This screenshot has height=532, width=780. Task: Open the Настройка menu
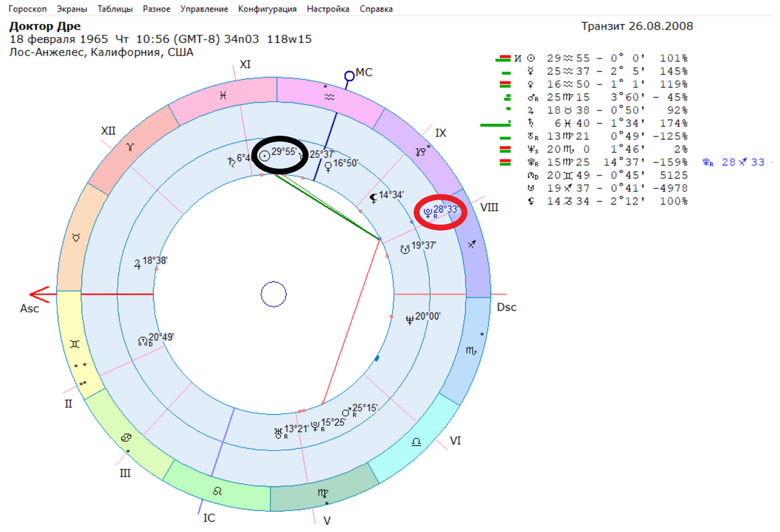pyautogui.click(x=328, y=9)
